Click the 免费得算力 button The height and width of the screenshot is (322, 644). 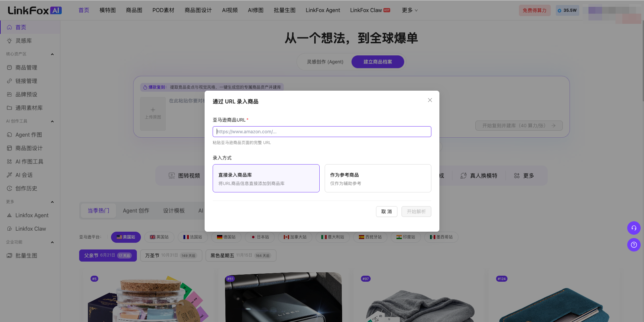tap(535, 10)
